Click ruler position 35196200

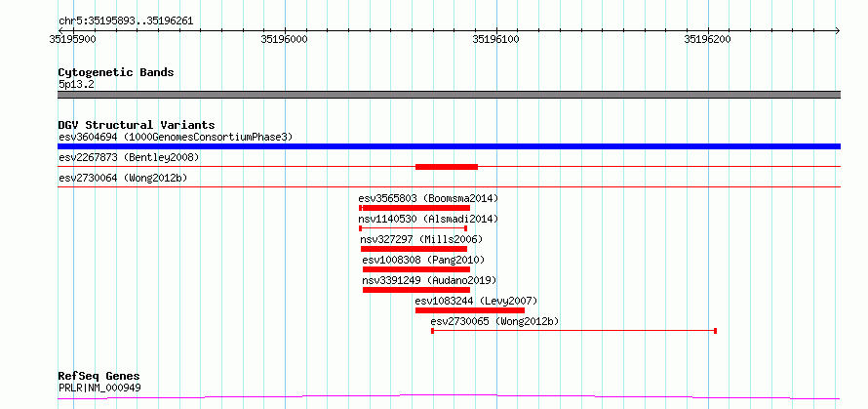(709, 39)
